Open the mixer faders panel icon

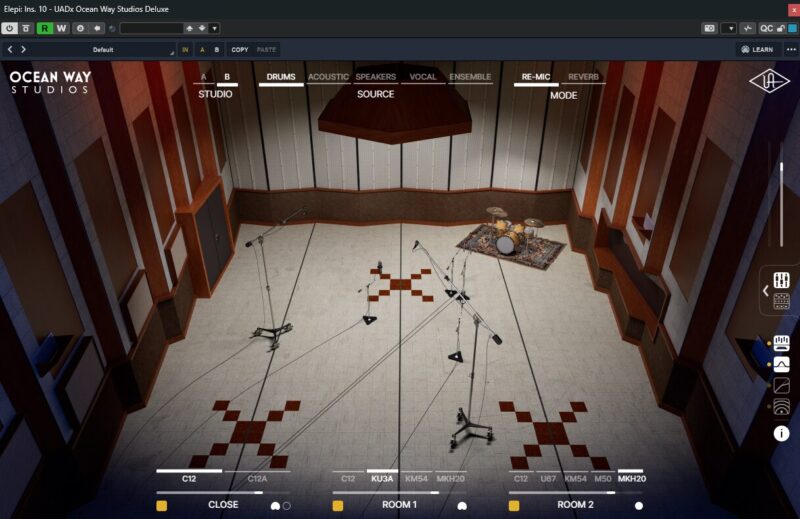coord(781,280)
